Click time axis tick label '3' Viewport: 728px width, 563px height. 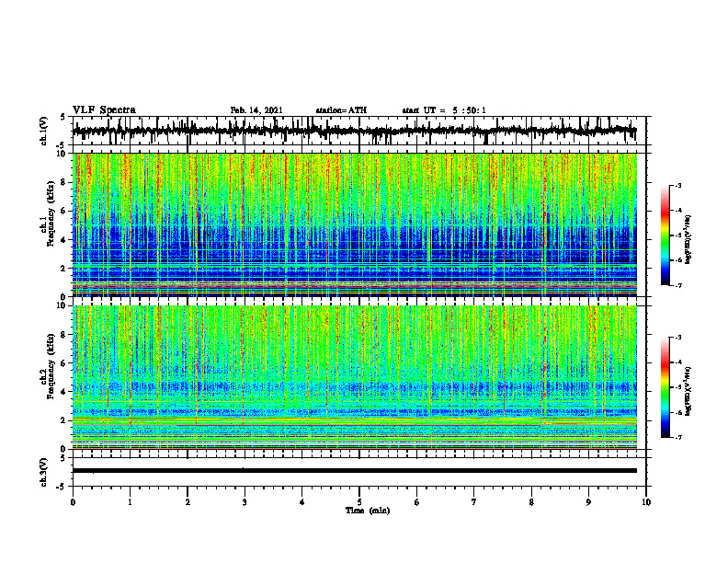pyautogui.click(x=245, y=502)
